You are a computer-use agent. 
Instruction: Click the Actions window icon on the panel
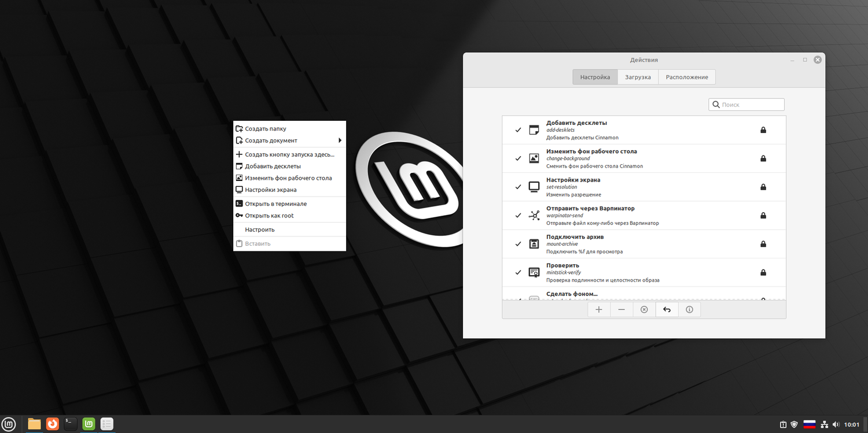pyautogui.click(x=106, y=424)
